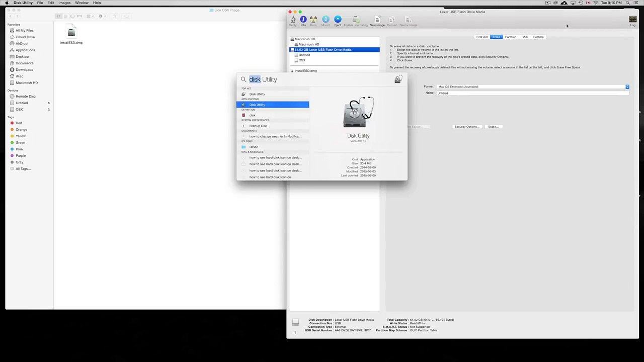Open the Format dropdown
Image resolution: width=644 pixels, height=362 pixels.
pyautogui.click(x=533, y=86)
